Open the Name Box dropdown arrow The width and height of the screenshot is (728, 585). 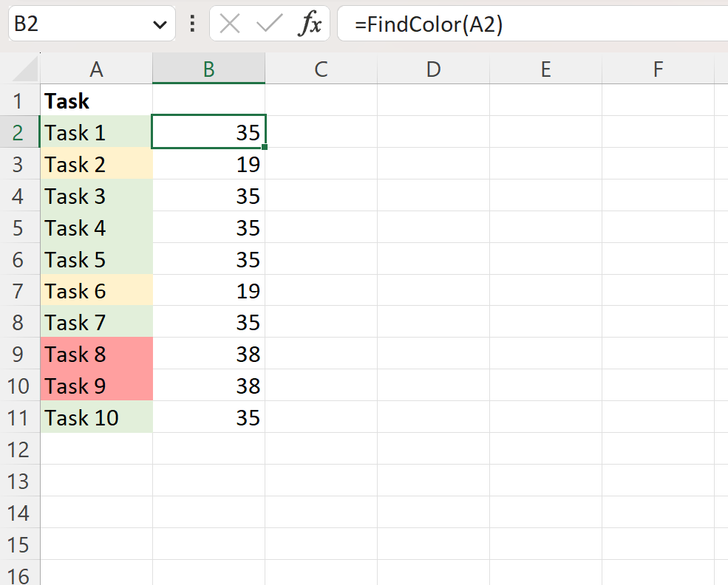coord(160,24)
